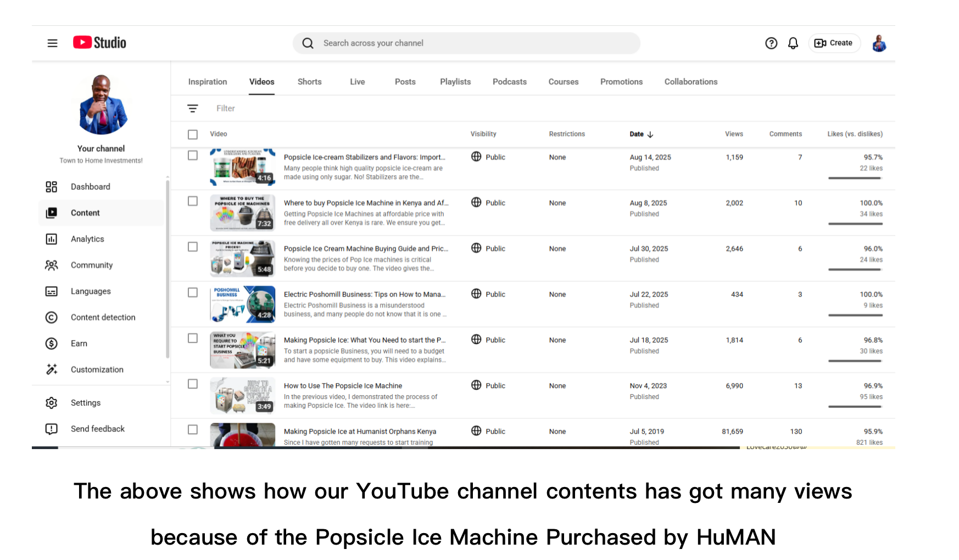Click the Customization magic wand icon

coord(51,369)
